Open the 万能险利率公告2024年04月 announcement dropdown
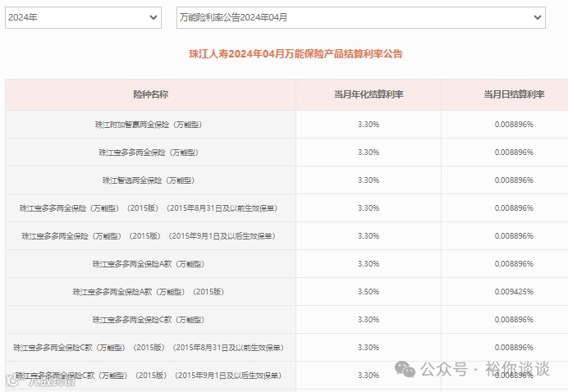 (x=361, y=17)
